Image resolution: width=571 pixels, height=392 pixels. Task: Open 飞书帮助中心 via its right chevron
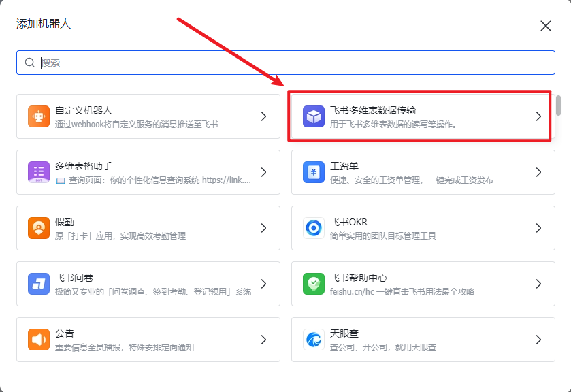pos(538,284)
